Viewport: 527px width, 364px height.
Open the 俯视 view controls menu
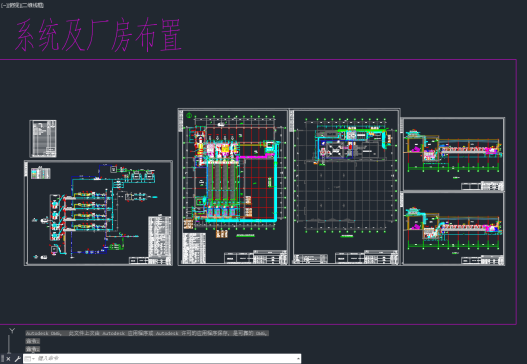13,5
